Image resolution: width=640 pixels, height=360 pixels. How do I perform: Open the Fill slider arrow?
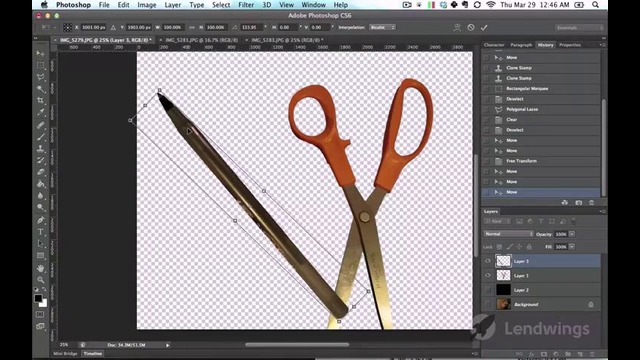click(x=572, y=247)
